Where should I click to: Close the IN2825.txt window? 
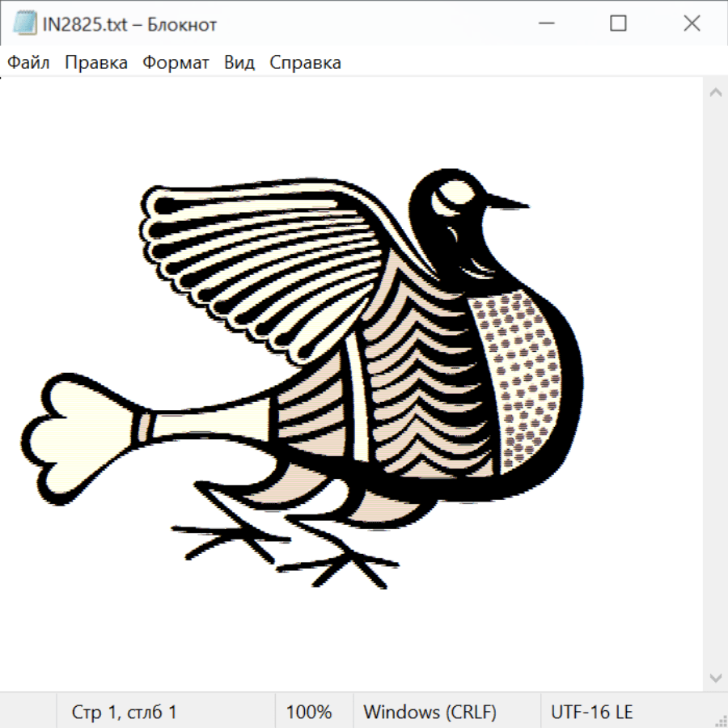pyautogui.click(x=692, y=24)
